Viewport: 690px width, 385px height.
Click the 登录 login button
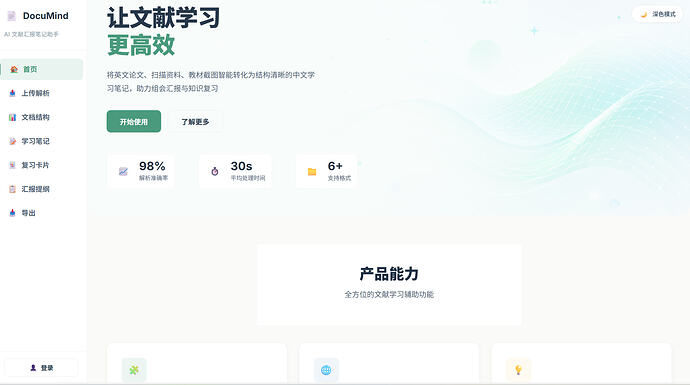pyautogui.click(x=41, y=368)
